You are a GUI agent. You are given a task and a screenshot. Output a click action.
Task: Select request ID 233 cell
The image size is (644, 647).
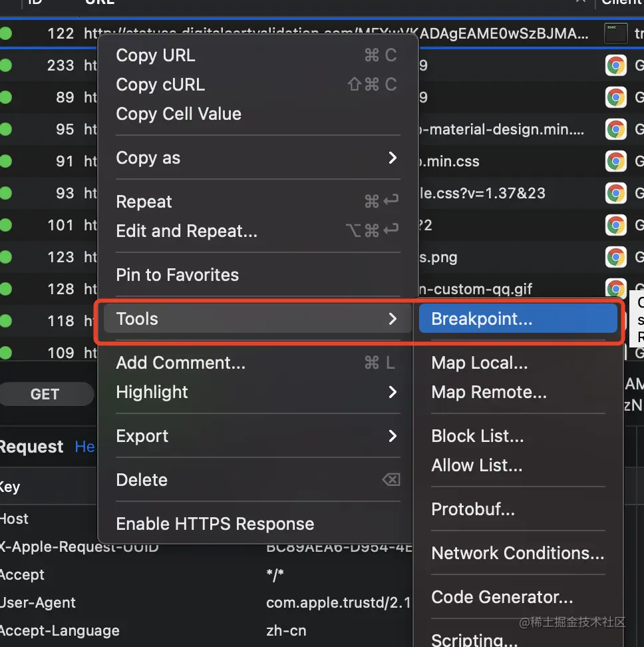pos(60,65)
